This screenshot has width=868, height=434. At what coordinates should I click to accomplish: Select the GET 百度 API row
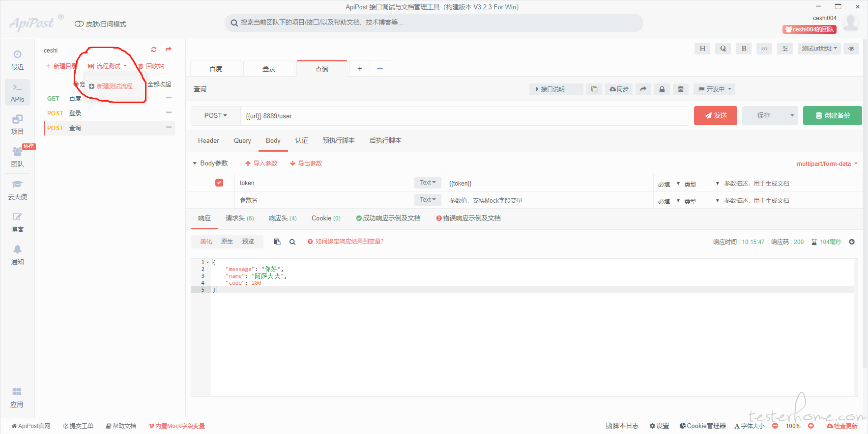pos(109,99)
